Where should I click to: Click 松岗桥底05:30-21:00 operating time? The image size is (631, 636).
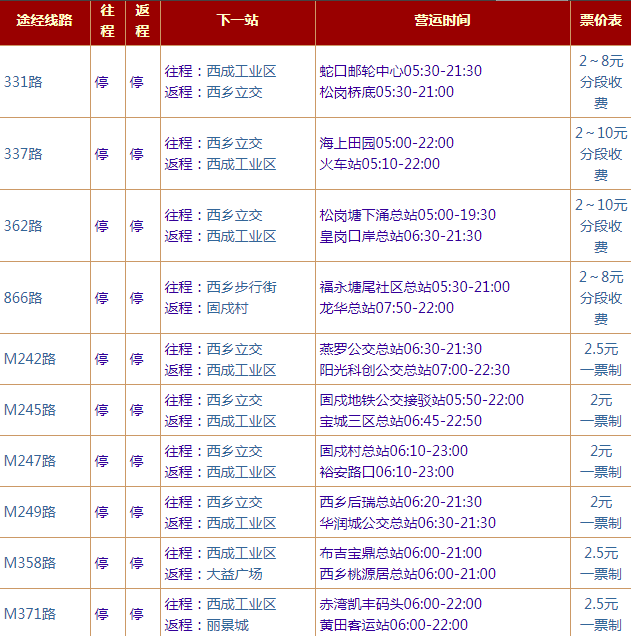click(x=386, y=92)
